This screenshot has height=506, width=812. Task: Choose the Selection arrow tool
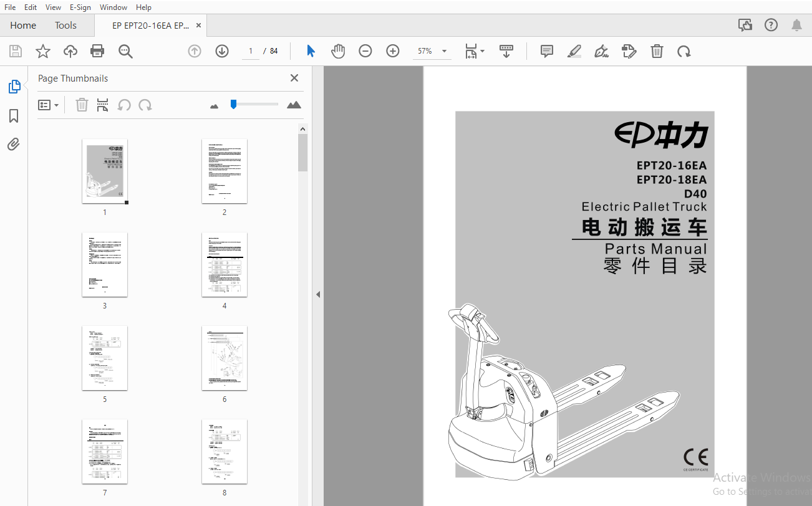click(x=311, y=51)
